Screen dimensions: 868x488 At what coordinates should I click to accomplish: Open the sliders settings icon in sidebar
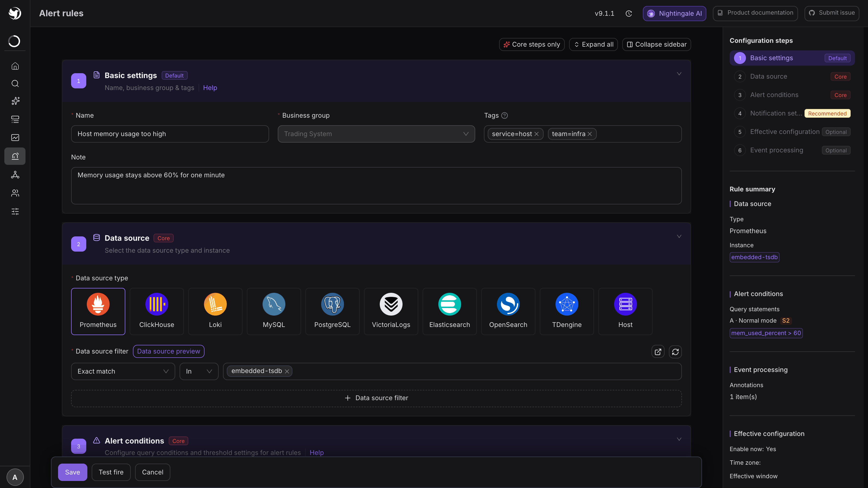pyautogui.click(x=15, y=211)
